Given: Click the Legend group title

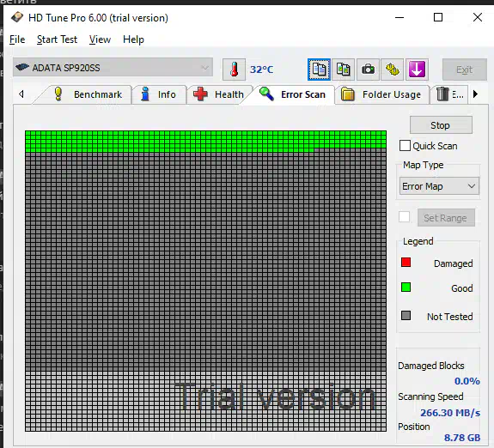Looking at the screenshot, I should coord(418,241).
